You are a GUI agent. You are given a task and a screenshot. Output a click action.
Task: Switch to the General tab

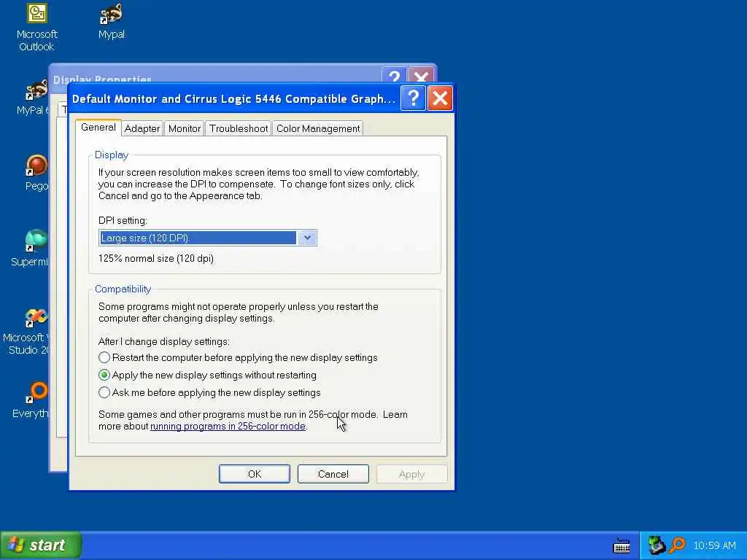point(98,127)
